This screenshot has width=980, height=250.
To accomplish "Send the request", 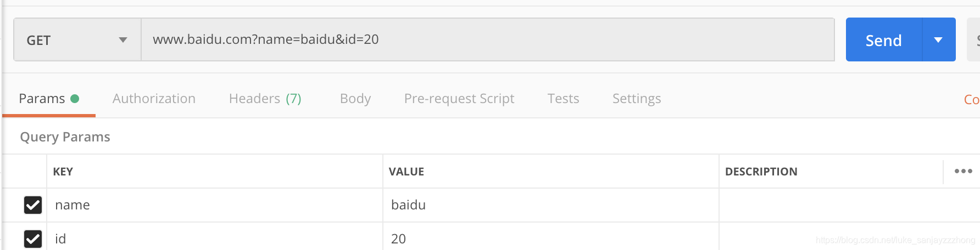I will [x=883, y=40].
